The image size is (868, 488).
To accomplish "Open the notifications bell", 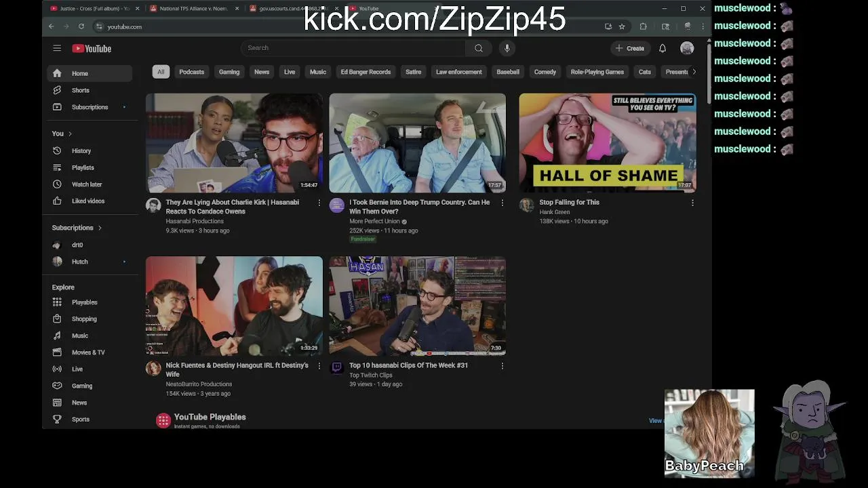I will pyautogui.click(x=663, y=48).
